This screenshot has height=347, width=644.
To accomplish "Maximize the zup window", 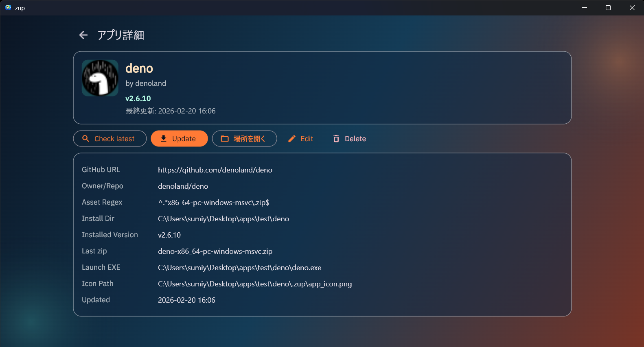I will (608, 8).
